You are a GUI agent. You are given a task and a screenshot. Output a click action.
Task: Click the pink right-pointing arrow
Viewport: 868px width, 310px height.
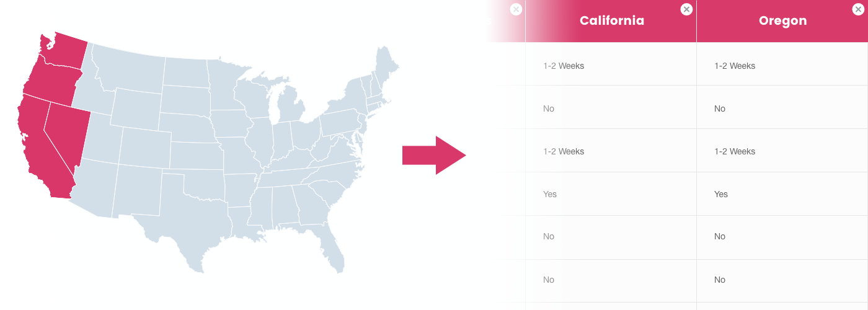click(x=433, y=155)
